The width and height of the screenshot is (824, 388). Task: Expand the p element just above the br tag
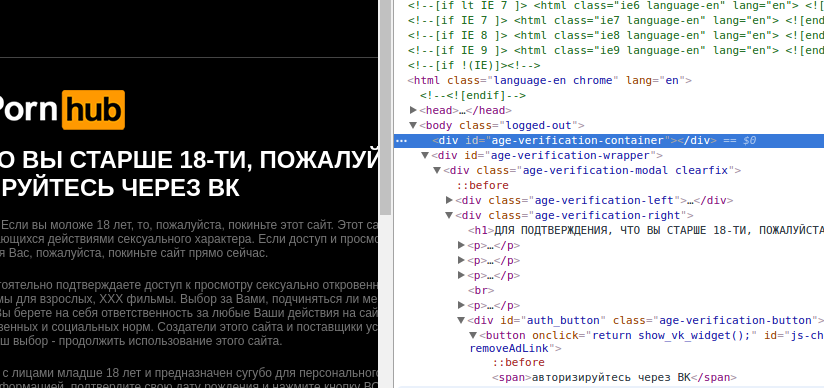[461, 275]
